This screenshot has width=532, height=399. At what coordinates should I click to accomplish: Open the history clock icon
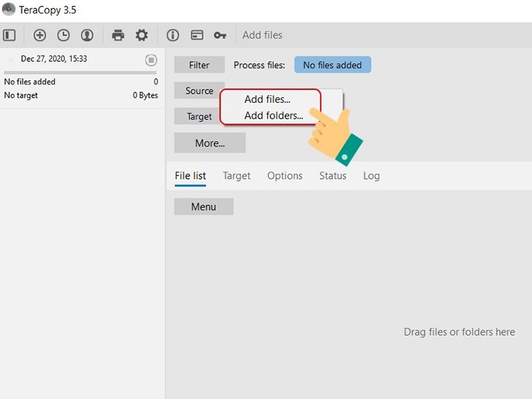(63, 35)
